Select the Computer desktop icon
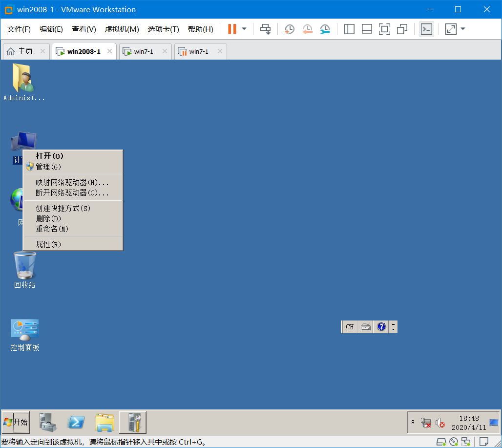The width and height of the screenshot is (502, 448). pos(23,142)
